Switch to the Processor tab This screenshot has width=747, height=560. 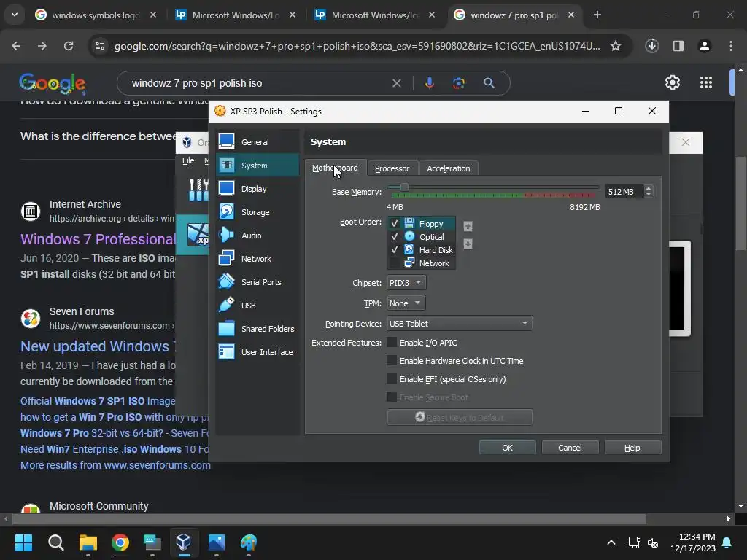pos(392,168)
